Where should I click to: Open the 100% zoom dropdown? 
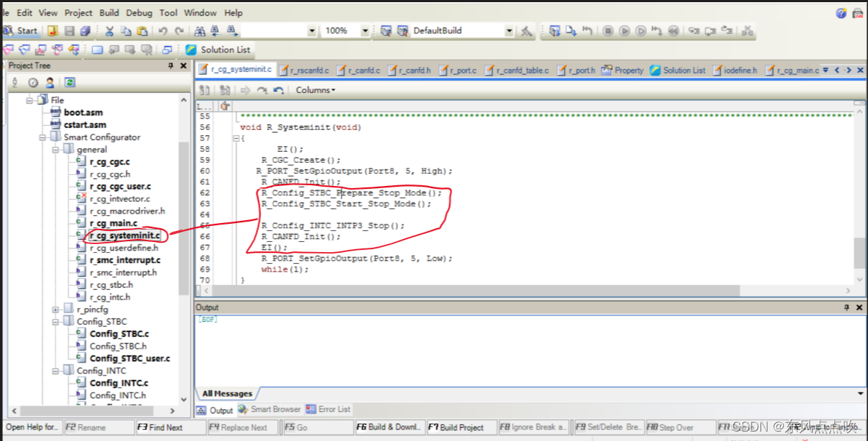(x=365, y=31)
